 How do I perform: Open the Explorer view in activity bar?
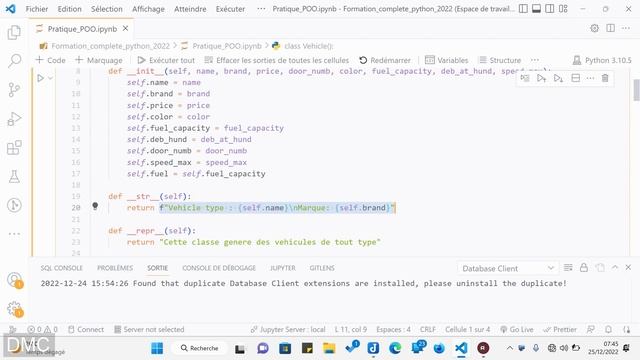14,32
